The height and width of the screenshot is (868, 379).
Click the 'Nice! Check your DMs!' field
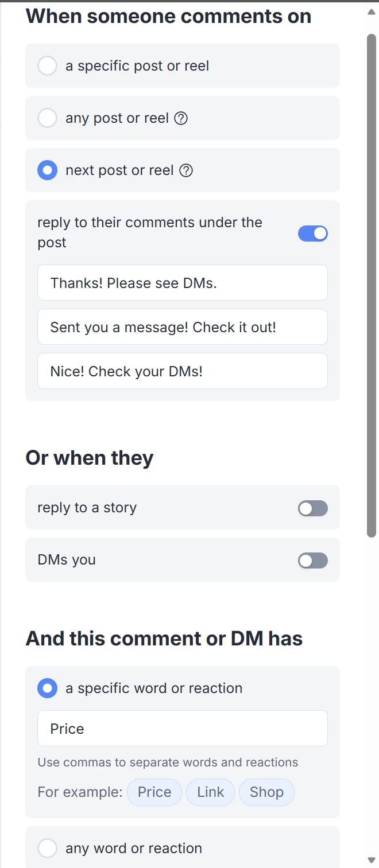(x=183, y=371)
